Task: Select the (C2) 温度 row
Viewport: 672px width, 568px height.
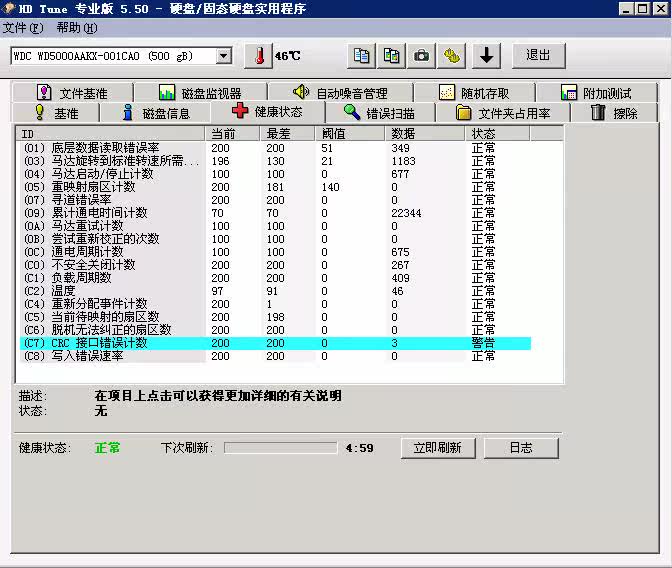Action: click(276, 291)
